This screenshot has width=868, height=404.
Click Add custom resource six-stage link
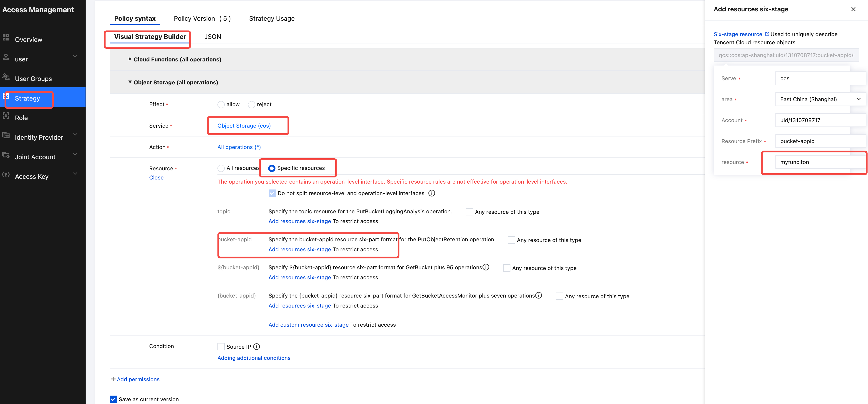[308, 325]
